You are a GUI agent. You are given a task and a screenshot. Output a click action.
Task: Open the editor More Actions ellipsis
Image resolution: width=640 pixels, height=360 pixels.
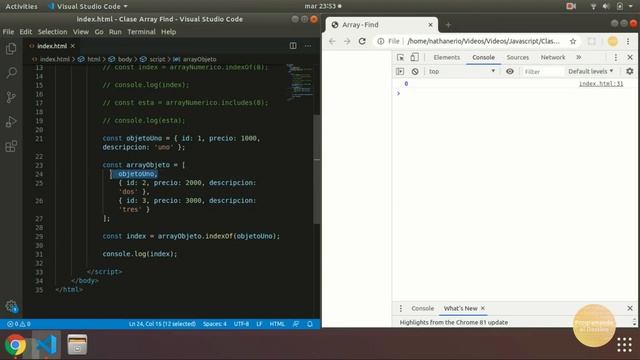coord(308,46)
